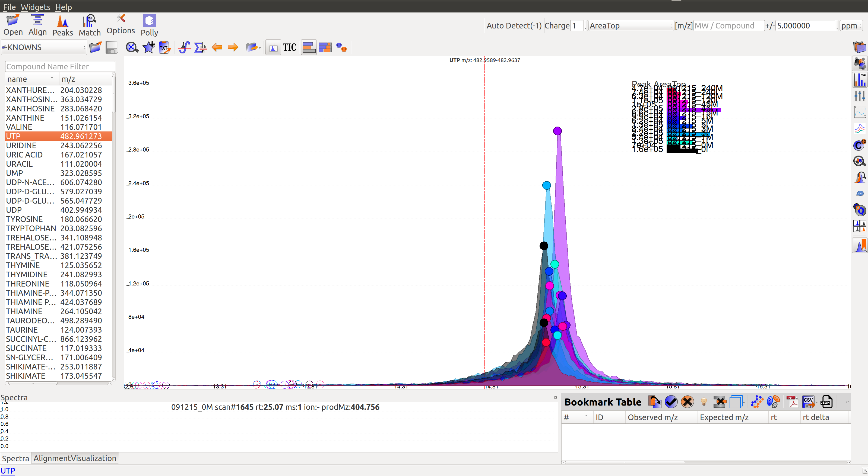Mark selected group as bad with X
Image resolution: width=868 pixels, height=476 pixels.
(687, 402)
